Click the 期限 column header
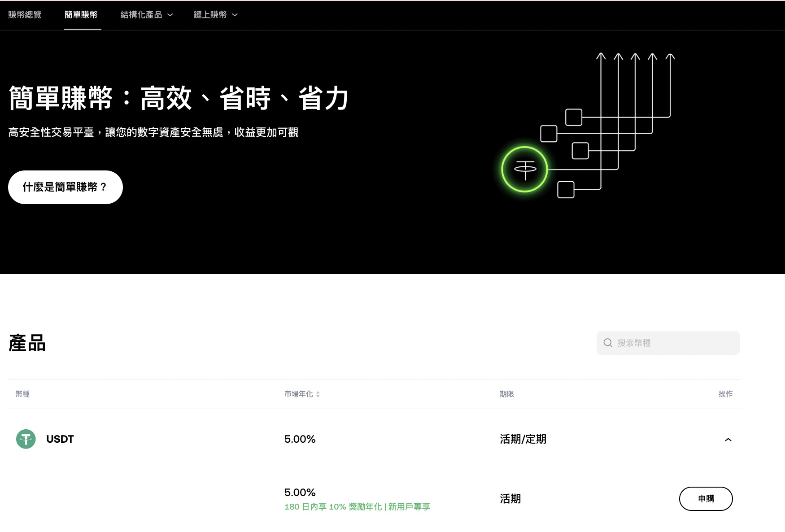This screenshot has width=785, height=532. pos(507,394)
